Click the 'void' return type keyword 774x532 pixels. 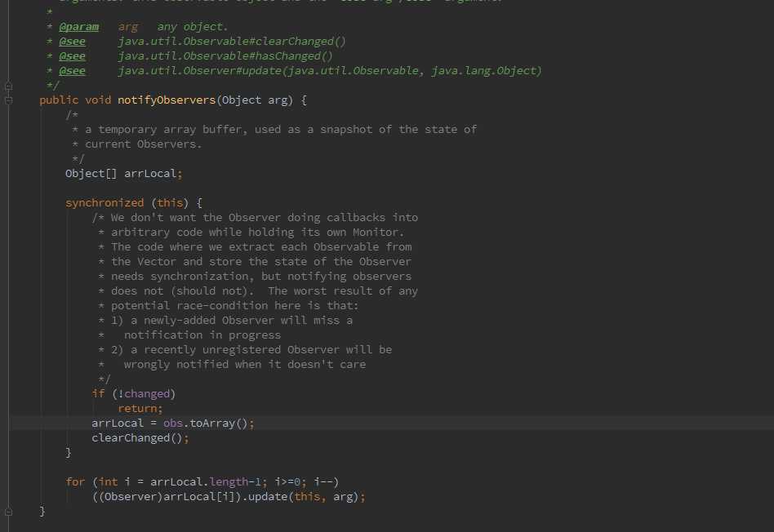98,100
